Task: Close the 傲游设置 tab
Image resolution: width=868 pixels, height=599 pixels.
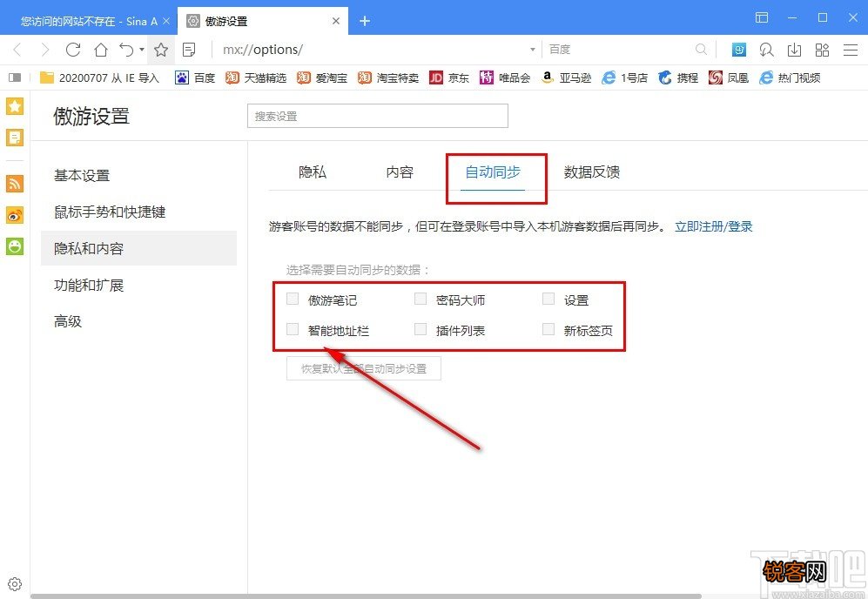Action: pos(336,21)
